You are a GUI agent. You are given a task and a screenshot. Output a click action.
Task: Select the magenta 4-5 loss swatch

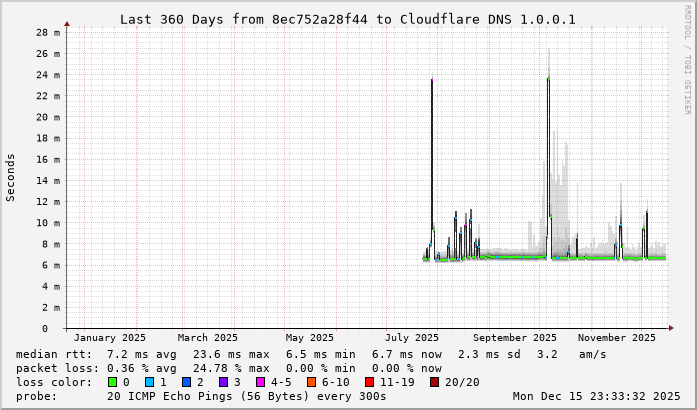[x=260, y=382]
